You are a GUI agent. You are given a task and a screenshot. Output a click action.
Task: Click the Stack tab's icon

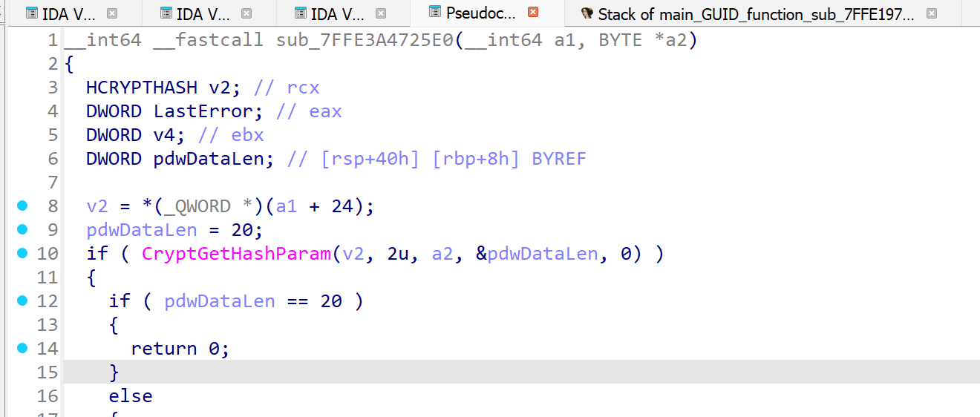[x=587, y=13]
